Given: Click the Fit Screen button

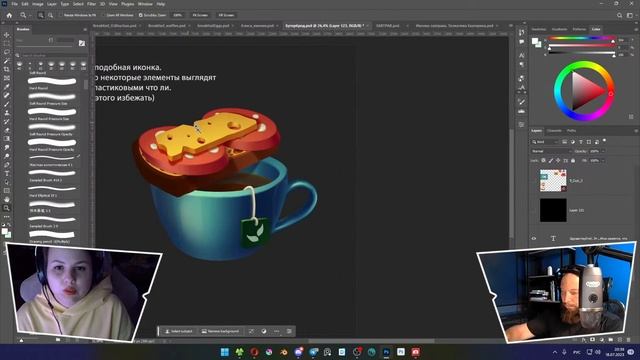Looking at the screenshot, I should [x=200, y=15].
